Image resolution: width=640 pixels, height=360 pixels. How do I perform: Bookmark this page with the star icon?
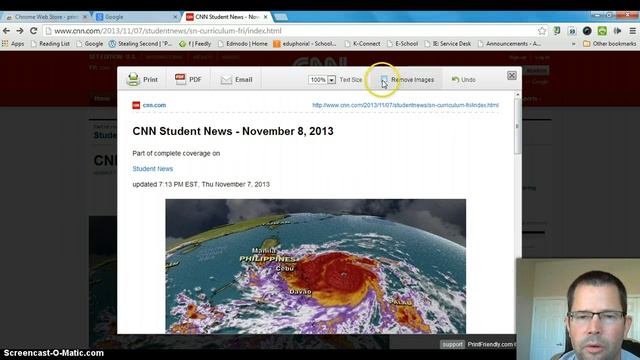pyautogui.click(x=542, y=31)
